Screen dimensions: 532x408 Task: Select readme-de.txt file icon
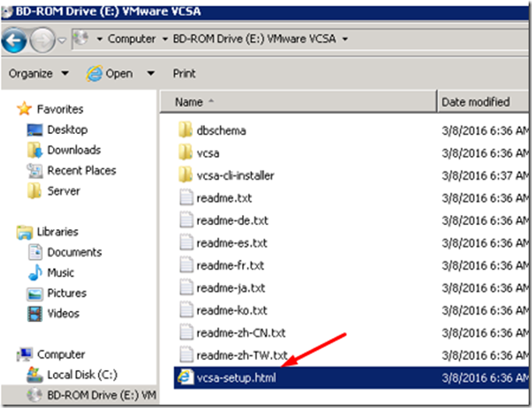coord(186,220)
